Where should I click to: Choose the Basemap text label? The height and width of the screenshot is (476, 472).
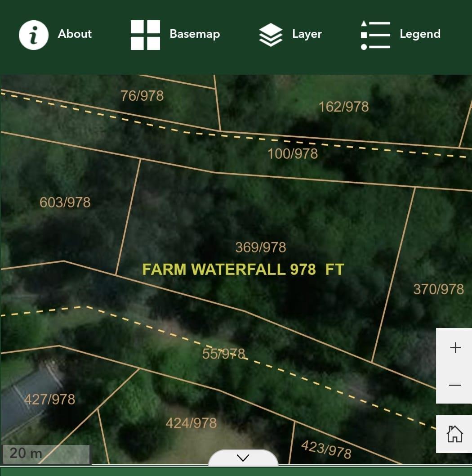pyautogui.click(x=195, y=34)
